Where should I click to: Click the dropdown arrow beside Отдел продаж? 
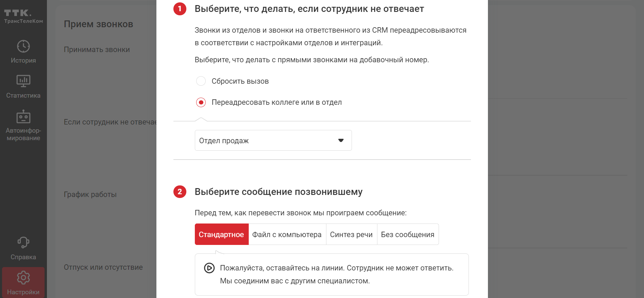click(341, 140)
